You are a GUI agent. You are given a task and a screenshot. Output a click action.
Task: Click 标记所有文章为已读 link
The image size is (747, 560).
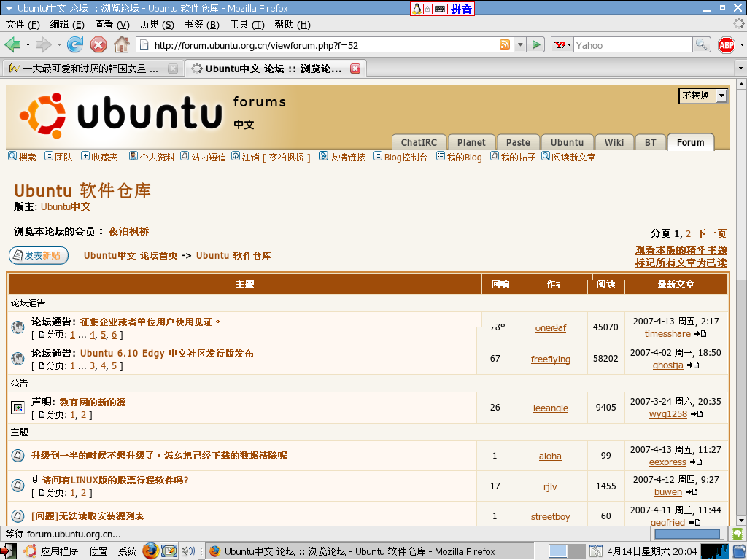coord(681,262)
